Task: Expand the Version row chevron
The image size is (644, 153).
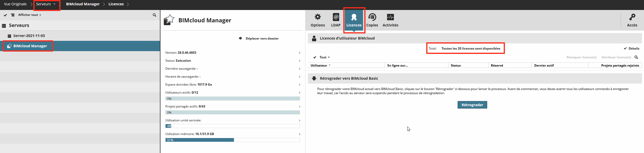Action: pyautogui.click(x=300, y=53)
